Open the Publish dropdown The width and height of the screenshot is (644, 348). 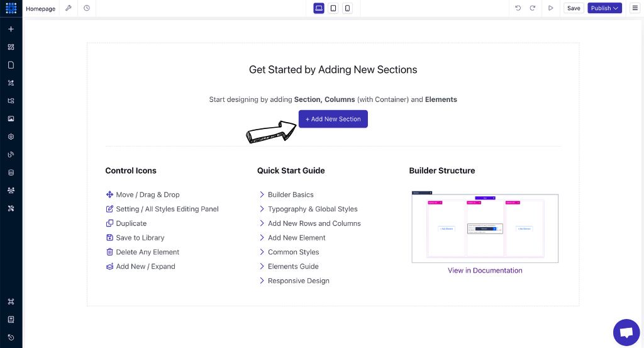point(604,8)
